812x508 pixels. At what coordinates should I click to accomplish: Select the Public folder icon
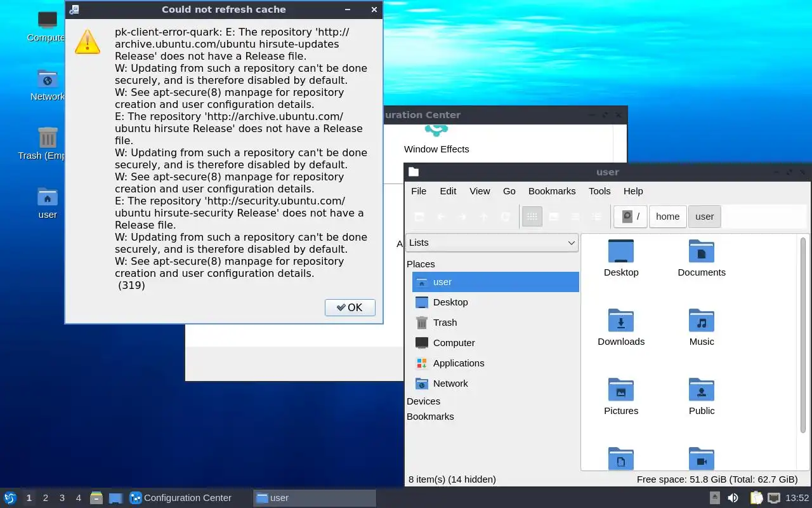pyautogui.click(x=702, y=397)
